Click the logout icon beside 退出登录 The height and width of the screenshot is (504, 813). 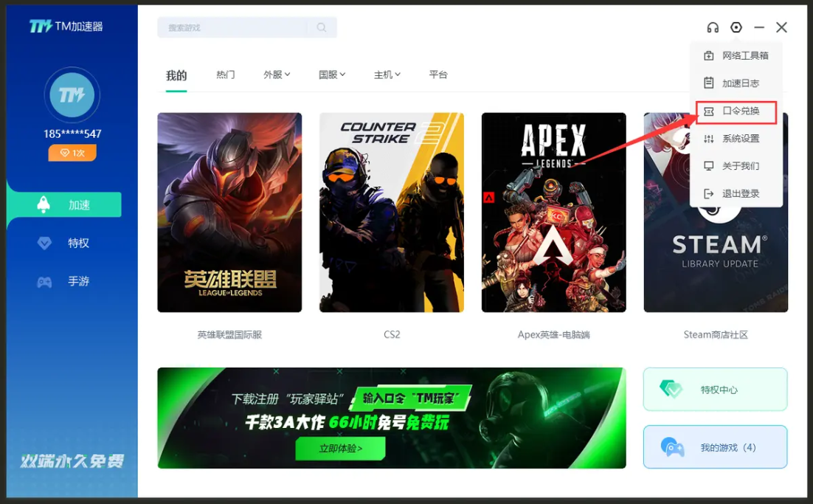pyautogui.click(x=709, y=193)
